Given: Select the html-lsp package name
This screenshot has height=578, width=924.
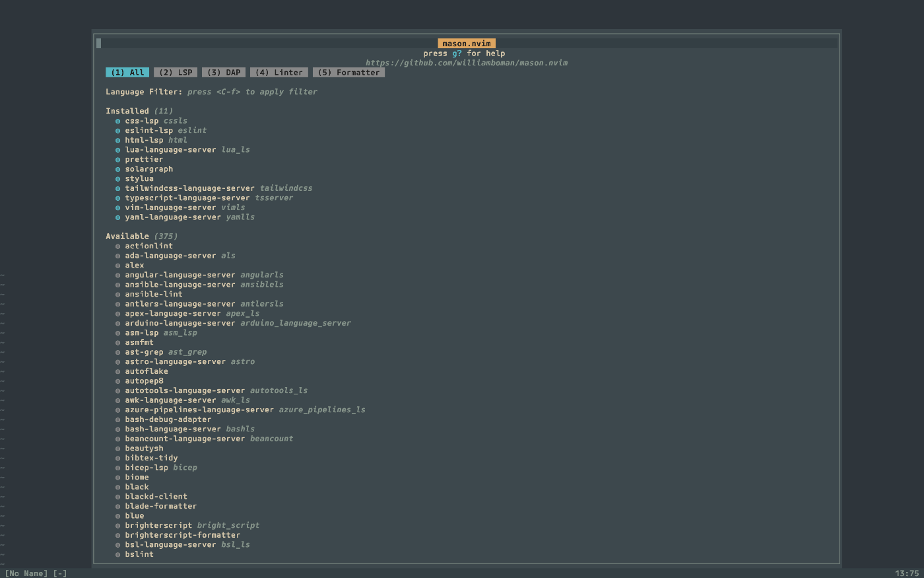Looking at the screenshot, I should pyautogui.click(x=144, y=140).
